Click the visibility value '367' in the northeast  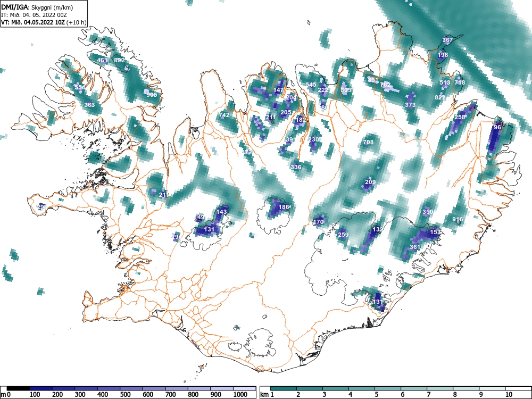447,40
